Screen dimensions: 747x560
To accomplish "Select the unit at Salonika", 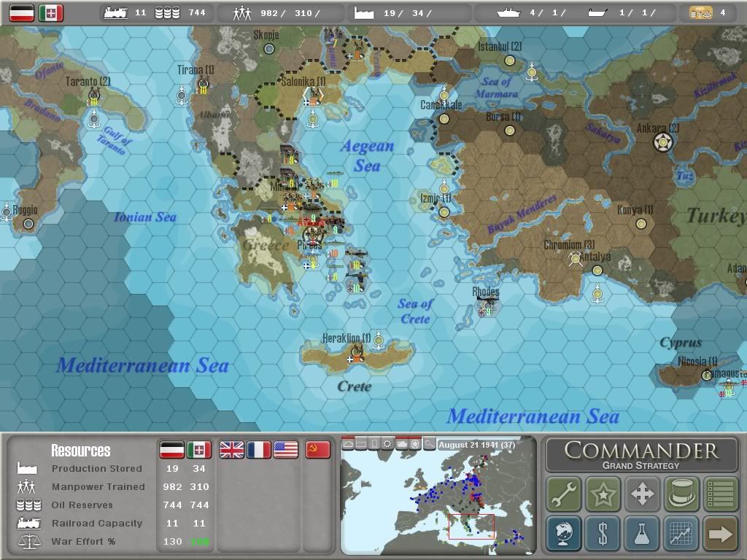I will click(x=313, y=96).
